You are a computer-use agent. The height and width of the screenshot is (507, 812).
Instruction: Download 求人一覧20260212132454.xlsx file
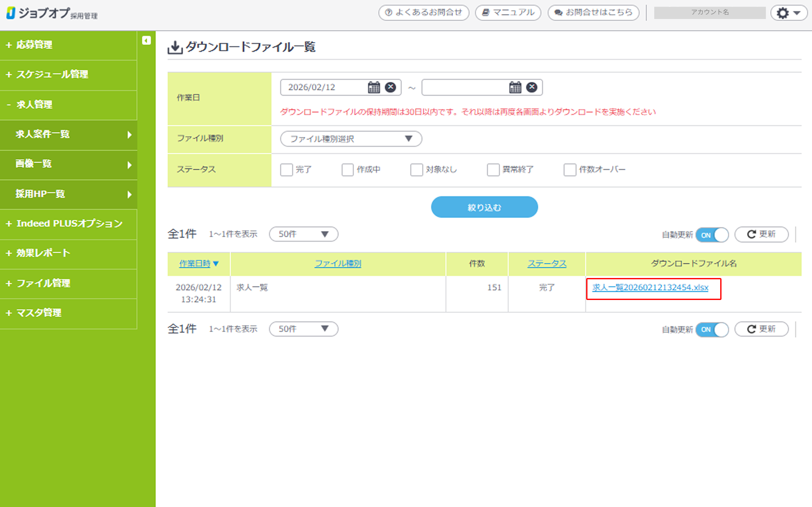tap(650, 288)
